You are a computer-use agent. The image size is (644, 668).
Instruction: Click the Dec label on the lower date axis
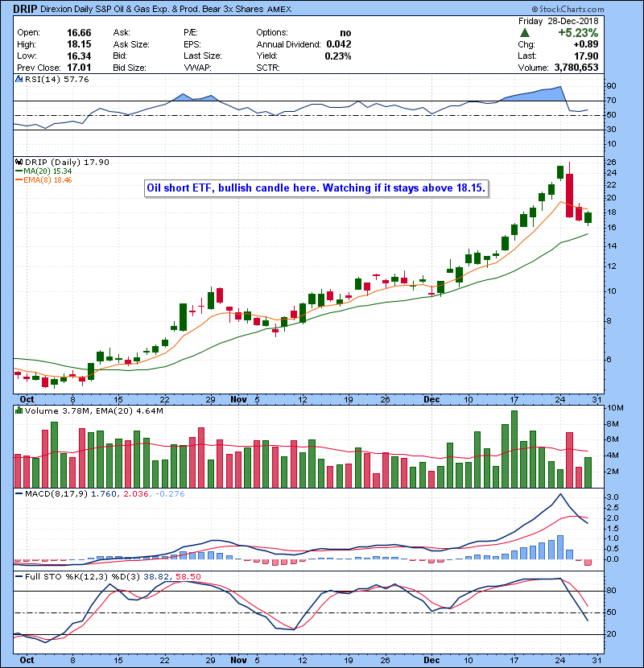point(431,660)
